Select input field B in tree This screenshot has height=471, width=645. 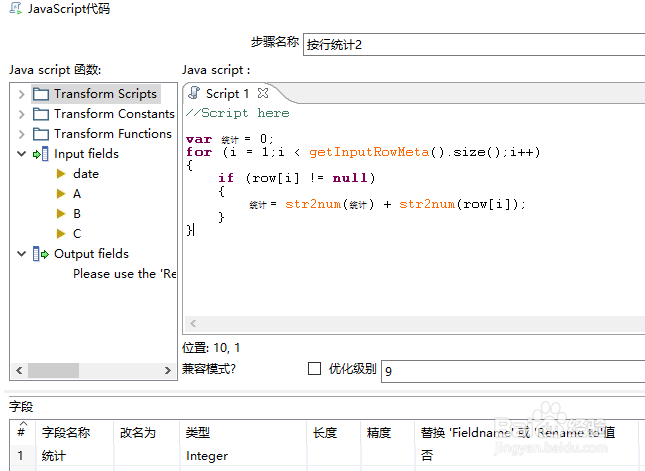point(77,214)
